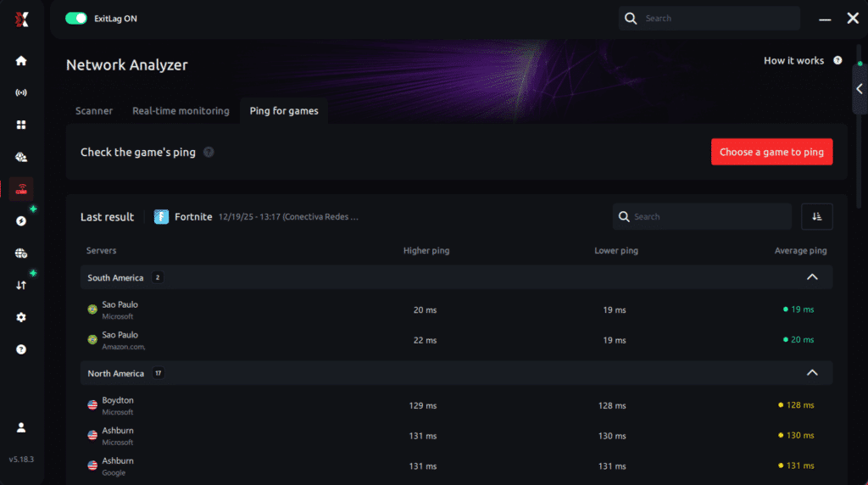The image size is (868, 485).
Task: Minimize the ExitLag window
Action: click(x=825, y=19)
